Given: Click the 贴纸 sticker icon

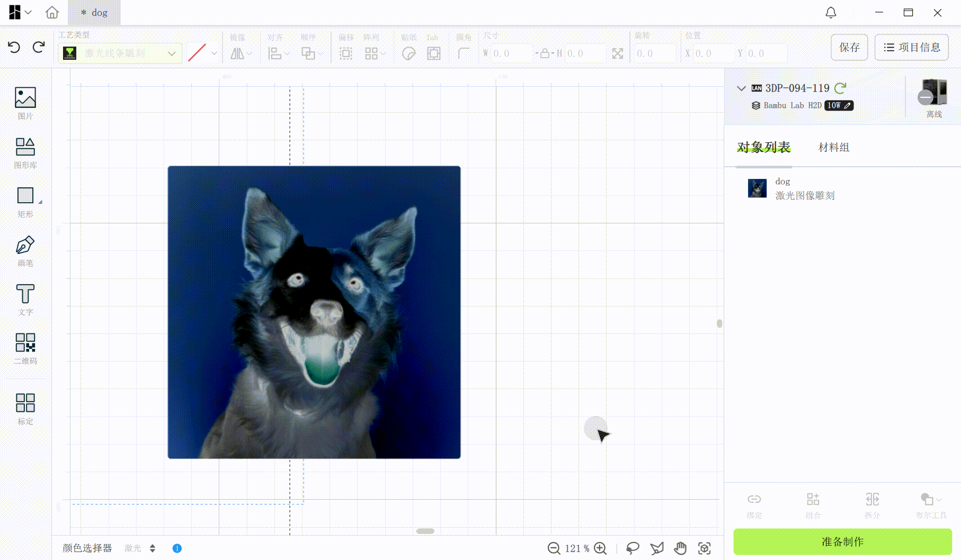Looking at the screenshot, I should [408, 53].
